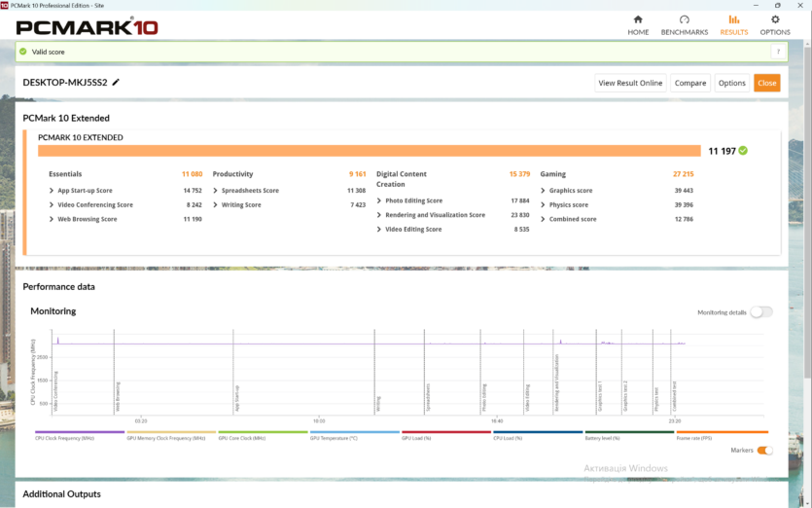Click the Digital Content Creation score 15 379
812x508 pixels.
pos(519,173)
